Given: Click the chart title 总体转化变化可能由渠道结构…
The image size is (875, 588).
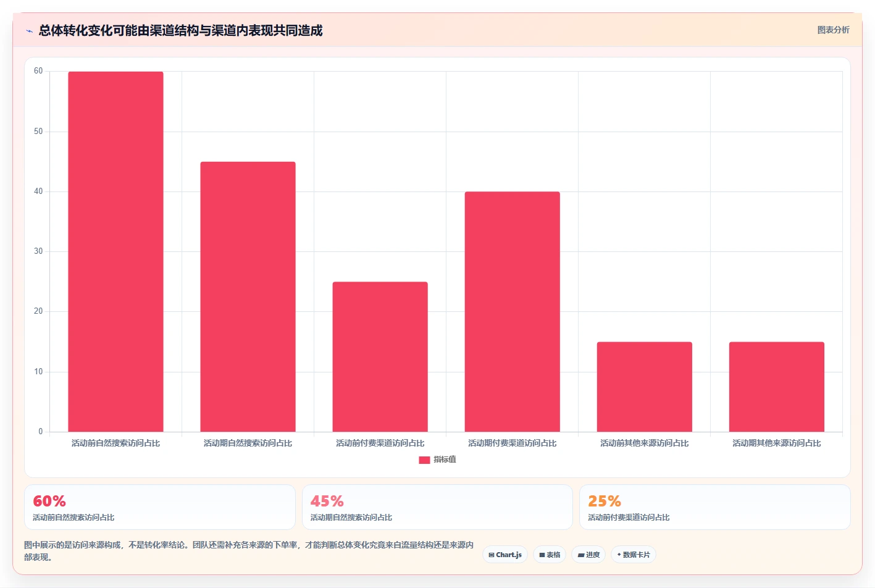Looking at the screenshot, I should [180, 31].
